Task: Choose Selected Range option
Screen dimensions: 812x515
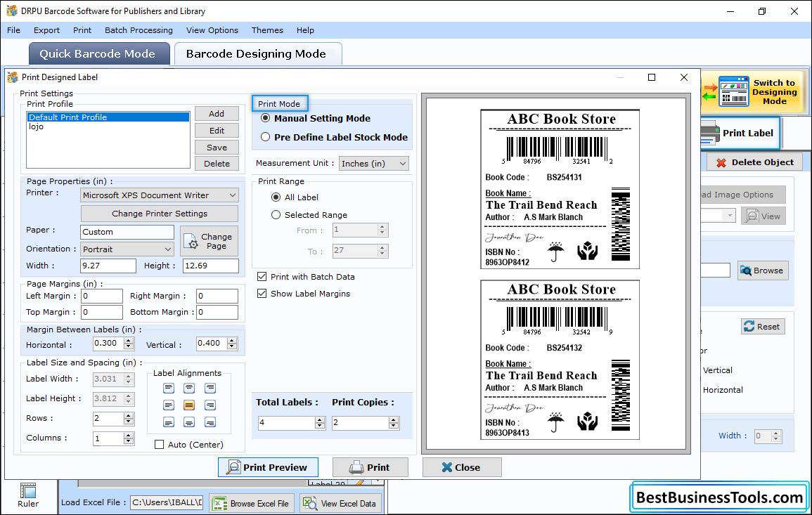Action: (x=276, y=215)
